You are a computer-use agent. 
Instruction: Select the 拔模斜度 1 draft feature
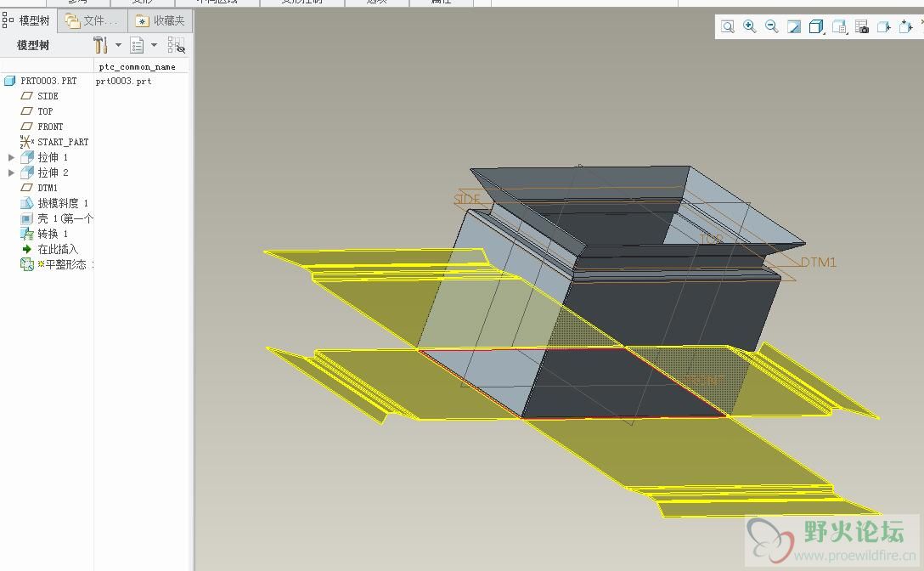coord(63,204)
